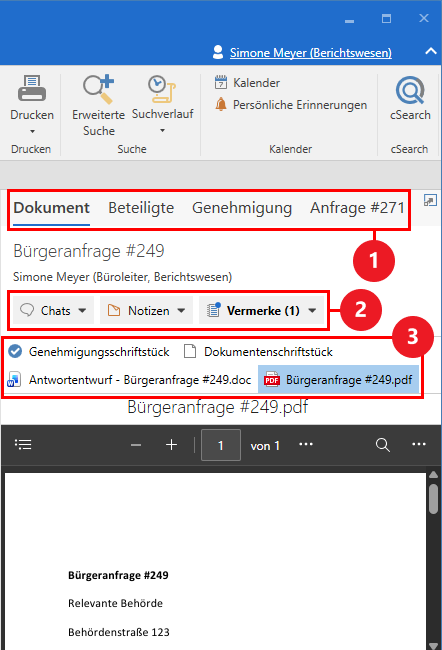Click the pop-out window icon beside tabs
442x650 pixels.
(x=430, y=201)
